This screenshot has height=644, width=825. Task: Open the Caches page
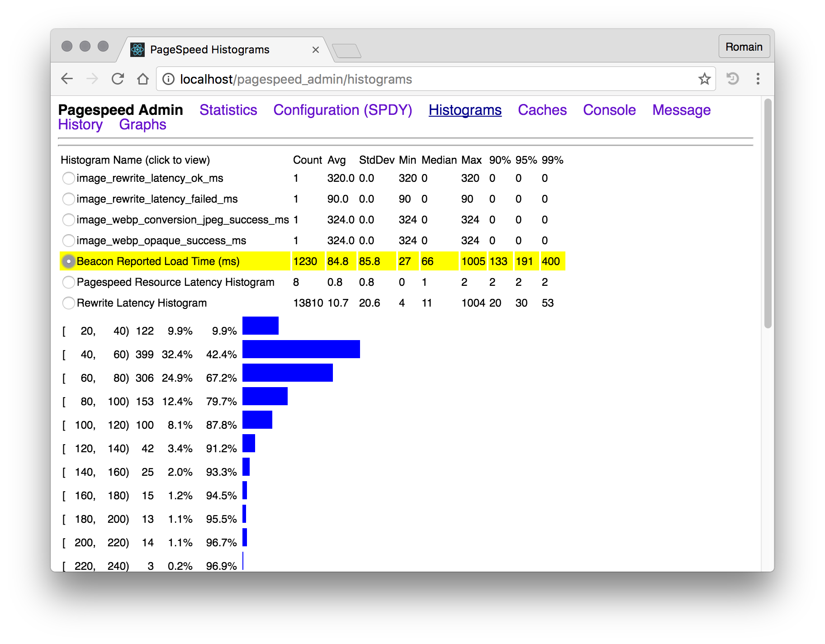(x=542, y=110)
